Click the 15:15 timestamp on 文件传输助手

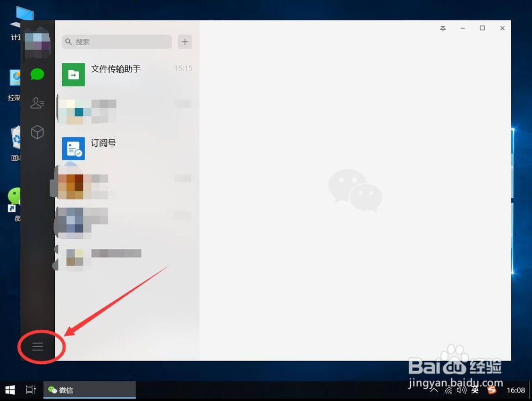[183, 68]
